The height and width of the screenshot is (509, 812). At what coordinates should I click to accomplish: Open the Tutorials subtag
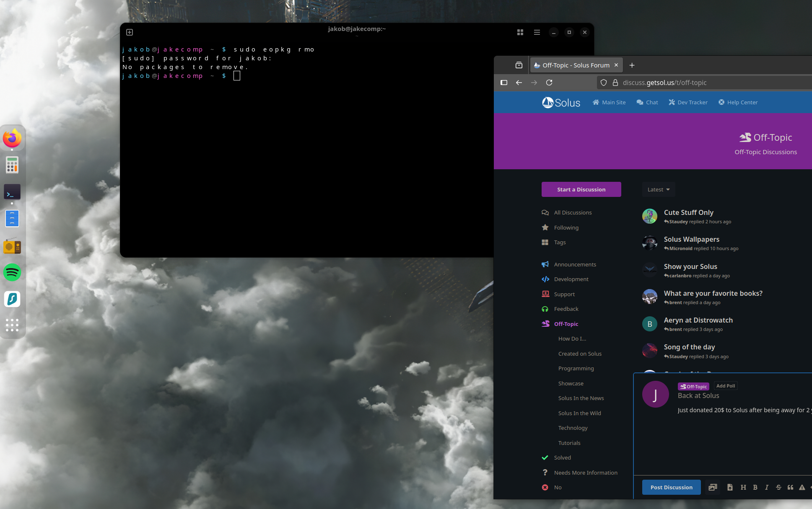tap(569, 443)
